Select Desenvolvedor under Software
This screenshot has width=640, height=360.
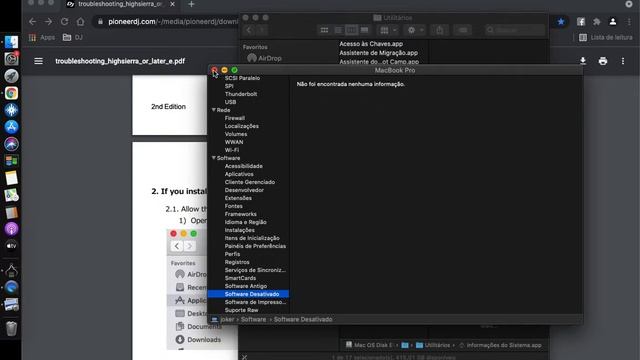pos(244,190)
